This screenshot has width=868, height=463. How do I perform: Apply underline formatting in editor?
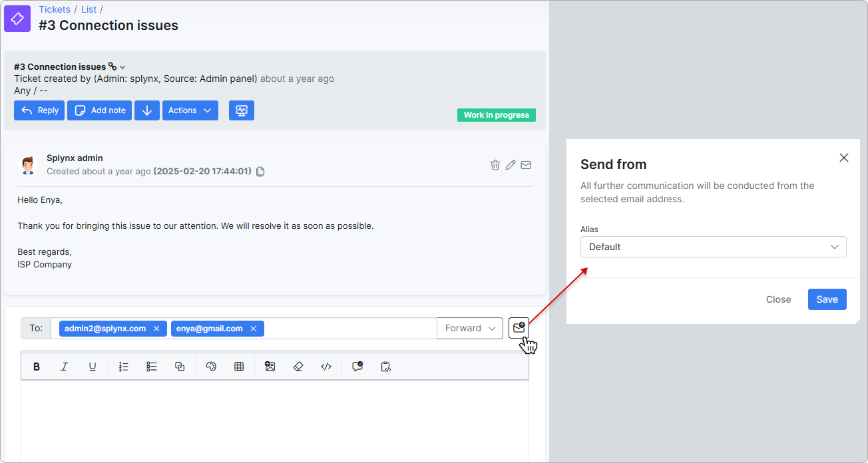[93, 367]
